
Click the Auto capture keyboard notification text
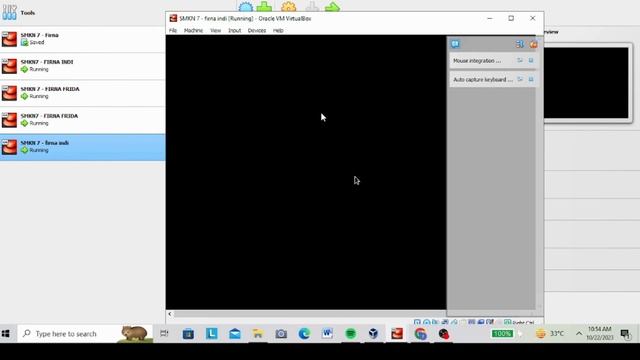pyautogui.click(x=482, y=80)
